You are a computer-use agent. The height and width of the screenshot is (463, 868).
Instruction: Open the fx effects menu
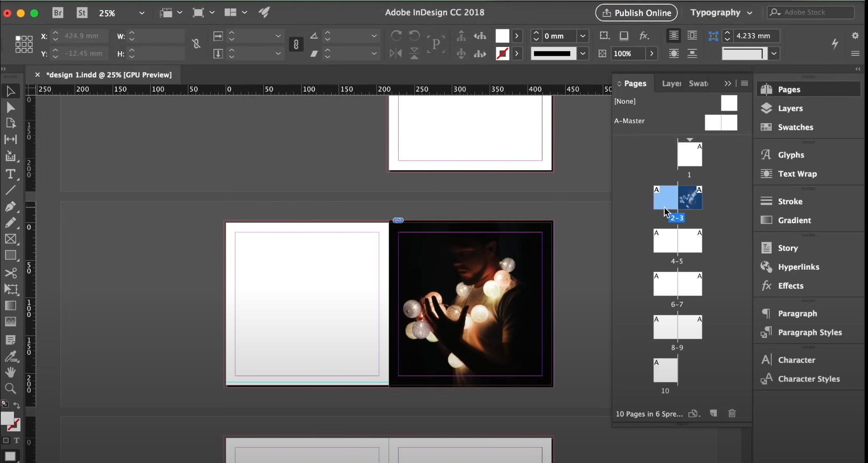(x=644, y=35)
